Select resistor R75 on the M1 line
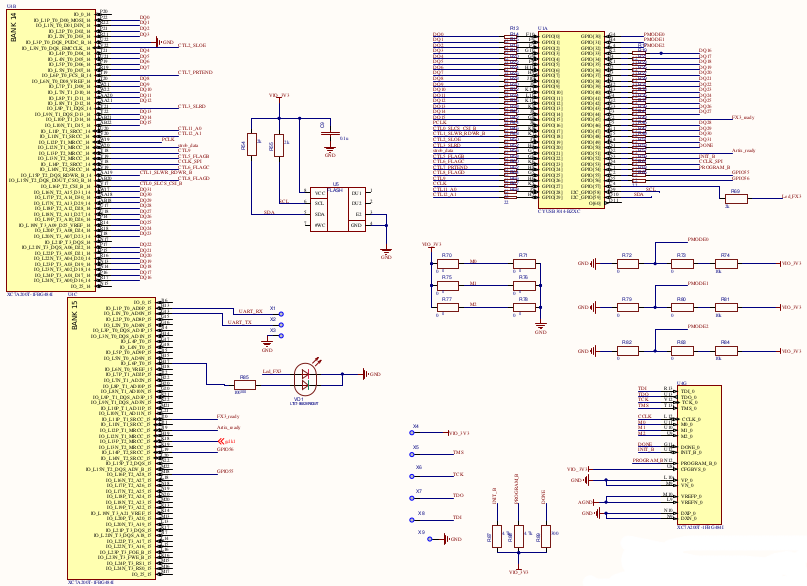 pyautogui.click(x=448, y=286)
